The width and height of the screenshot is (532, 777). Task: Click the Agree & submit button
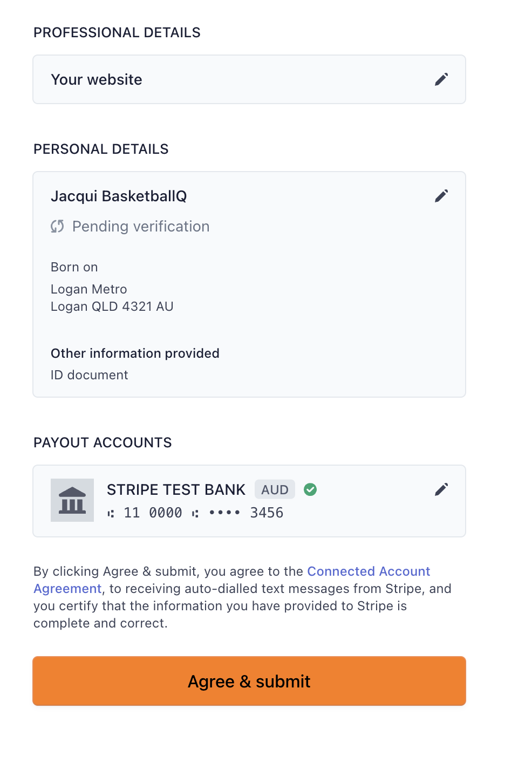pyautogui.click(x=249, y=681)
